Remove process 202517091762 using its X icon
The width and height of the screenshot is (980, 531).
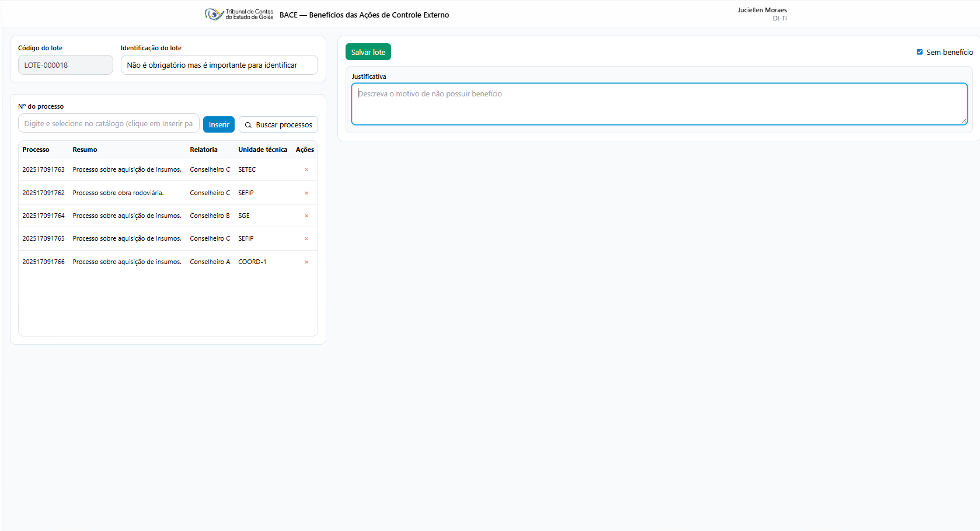point(306,193)
